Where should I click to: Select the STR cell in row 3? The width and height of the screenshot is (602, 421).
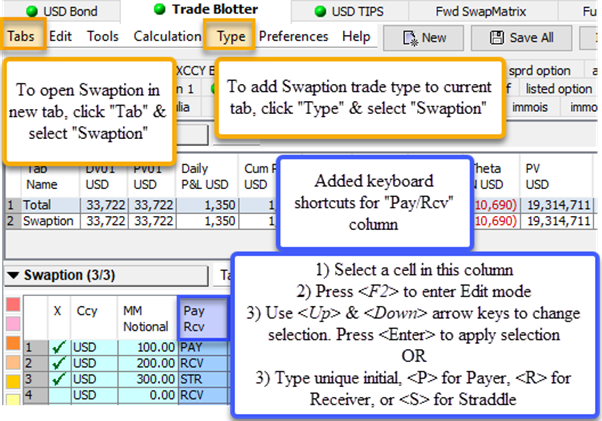[203, 379]
